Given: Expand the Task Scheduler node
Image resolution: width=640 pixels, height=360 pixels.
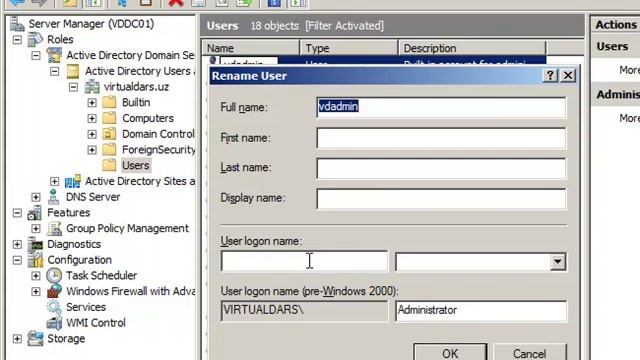Looking at the screenshot, I should click(36, 276).
